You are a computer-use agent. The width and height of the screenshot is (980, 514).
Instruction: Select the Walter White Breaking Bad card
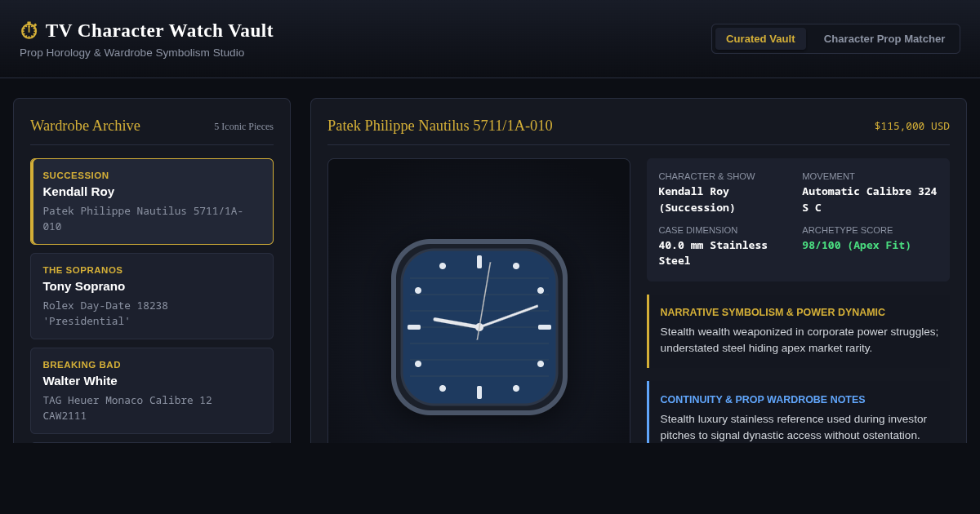click(x=152, y=391)
